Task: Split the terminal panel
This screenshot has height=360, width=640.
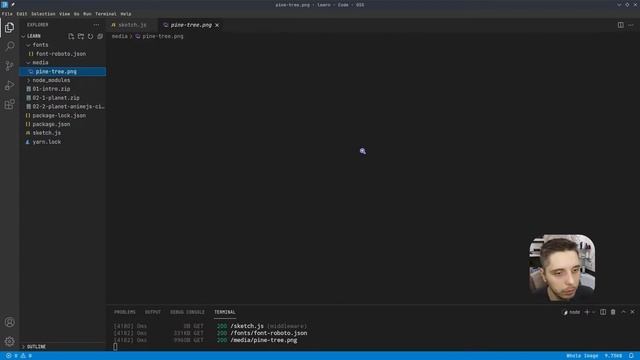Action: [x=603, y=312]
